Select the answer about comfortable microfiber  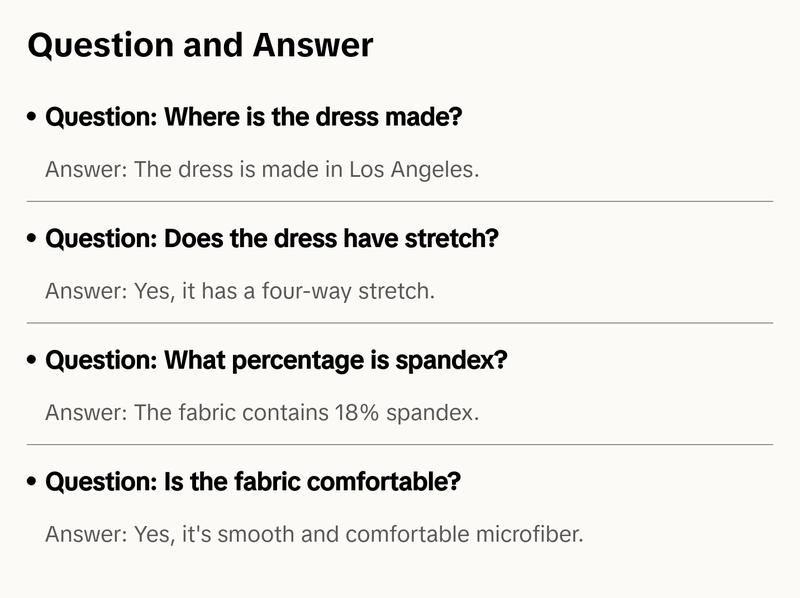tap(314, 534)
